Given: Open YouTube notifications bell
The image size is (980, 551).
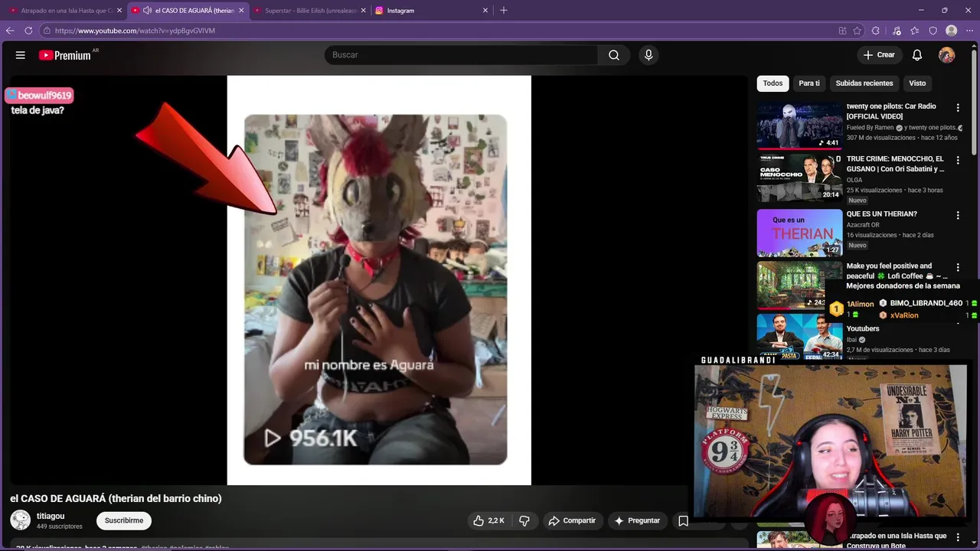Looking at the screenshot, I should (917, 55).
